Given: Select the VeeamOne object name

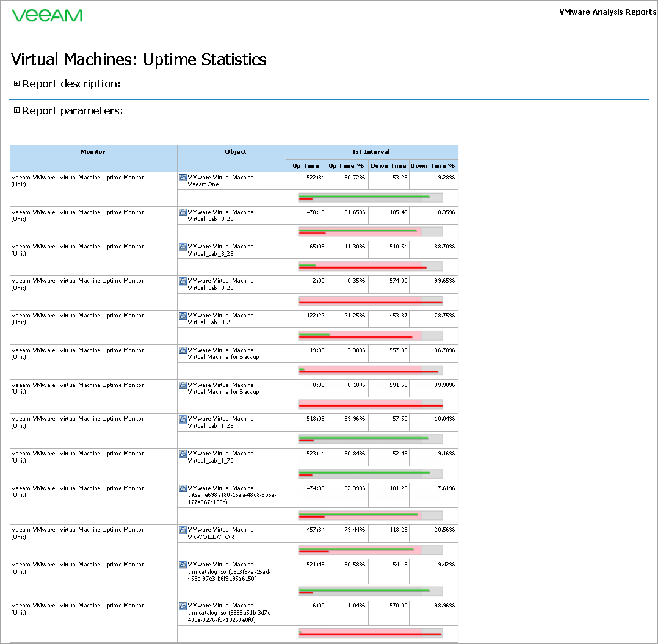Looking at the screenshot, I should [x=203, y=184].
